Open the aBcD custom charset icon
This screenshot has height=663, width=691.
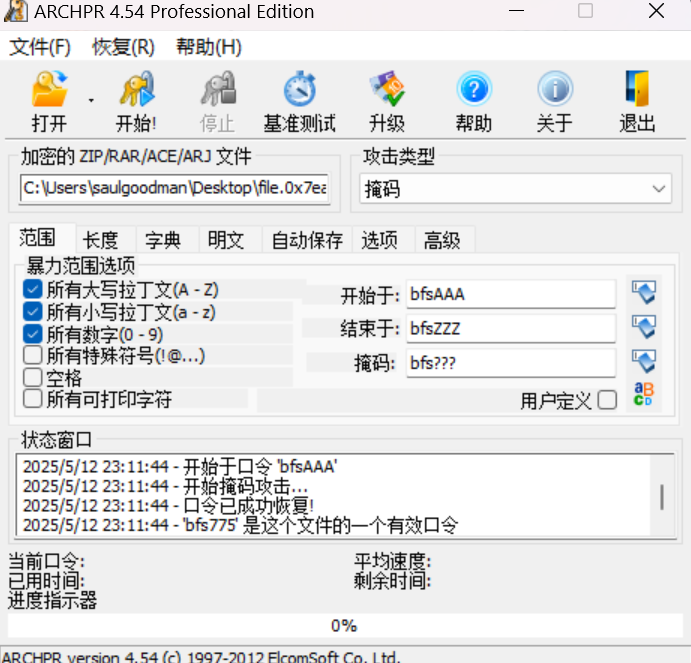[644, 394]
